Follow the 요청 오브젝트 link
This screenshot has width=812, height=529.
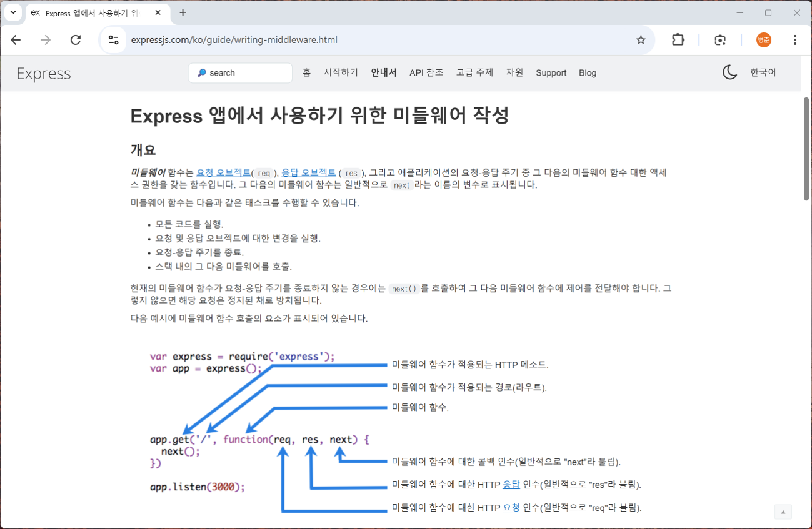(x=224, y=172)
